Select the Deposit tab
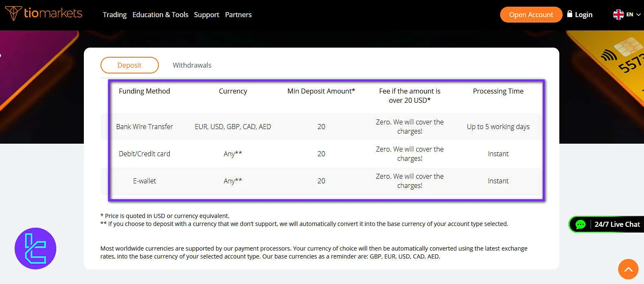 click(129, 65)
